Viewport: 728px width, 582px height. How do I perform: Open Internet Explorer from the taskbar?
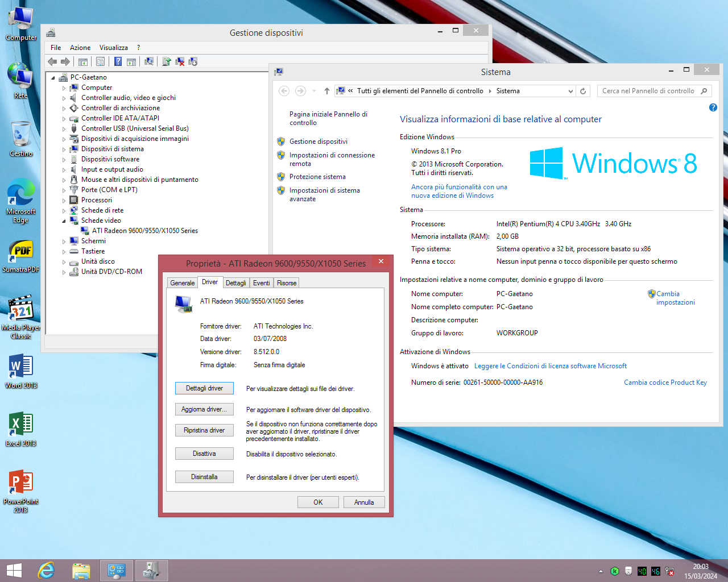pyautogui.click(x=46, y=570)
